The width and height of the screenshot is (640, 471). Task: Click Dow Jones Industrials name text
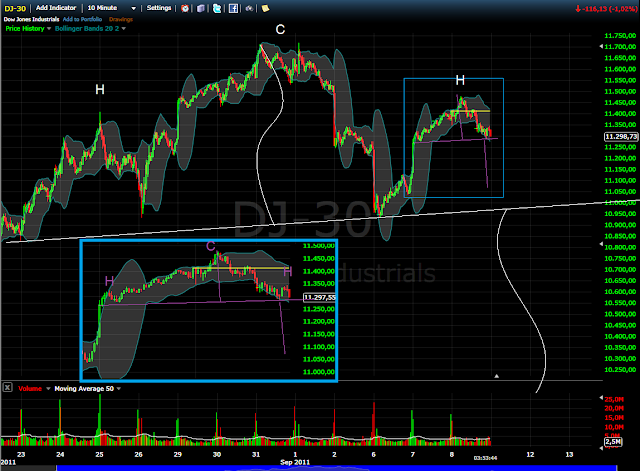tap(31, 19)
